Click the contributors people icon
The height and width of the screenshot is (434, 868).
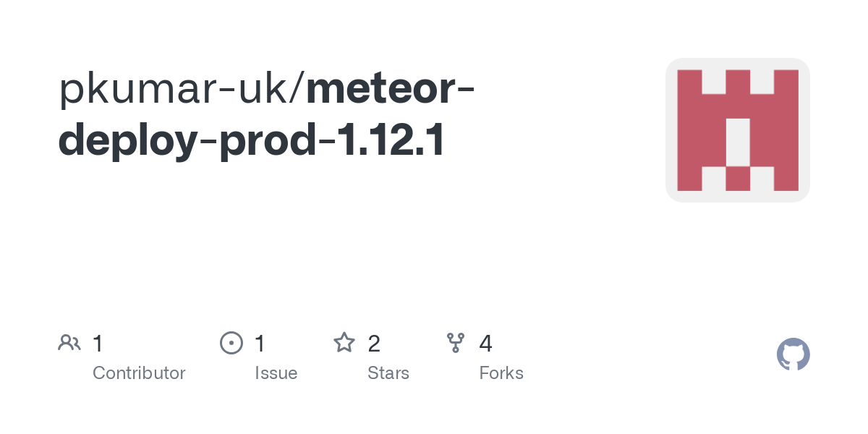pyautogui.click(x=69, y=343)
